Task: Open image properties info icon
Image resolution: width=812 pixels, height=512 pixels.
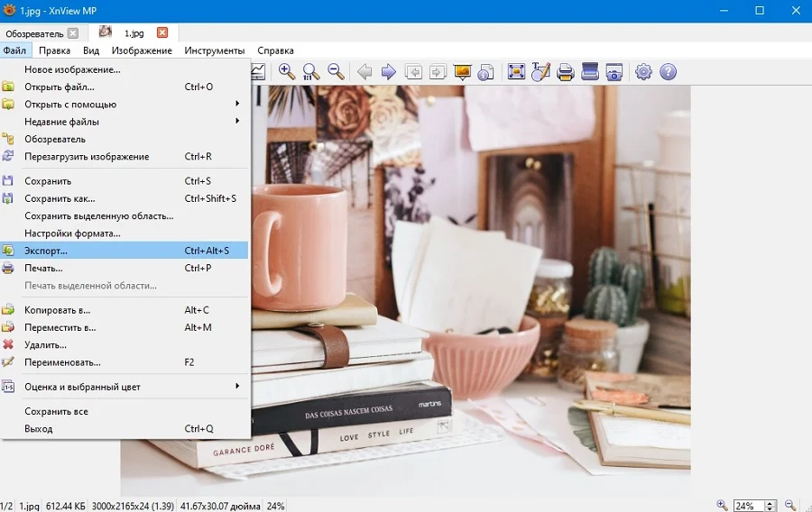Action: point(485,71)
